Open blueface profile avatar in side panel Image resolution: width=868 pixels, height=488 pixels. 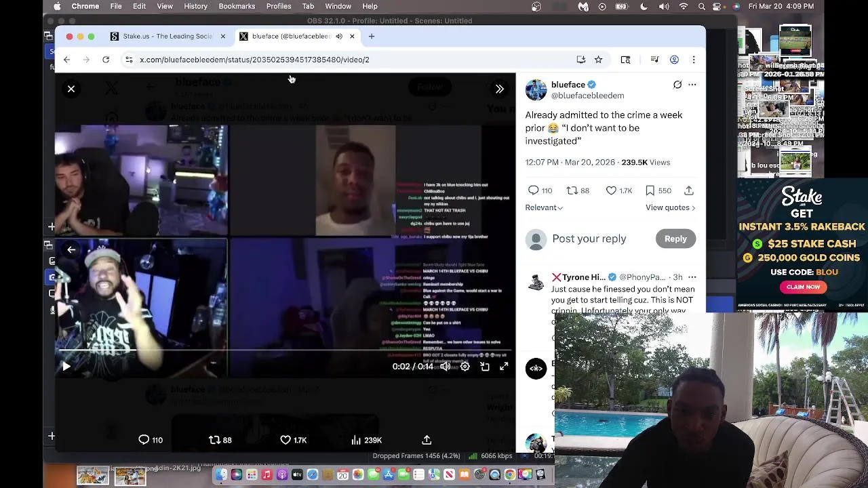click(x=536, y=90)
